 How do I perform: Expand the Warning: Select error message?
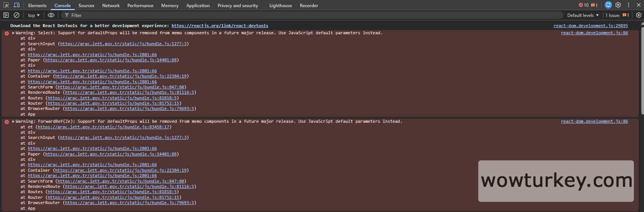pyautogui.click(x=14, y=33)
